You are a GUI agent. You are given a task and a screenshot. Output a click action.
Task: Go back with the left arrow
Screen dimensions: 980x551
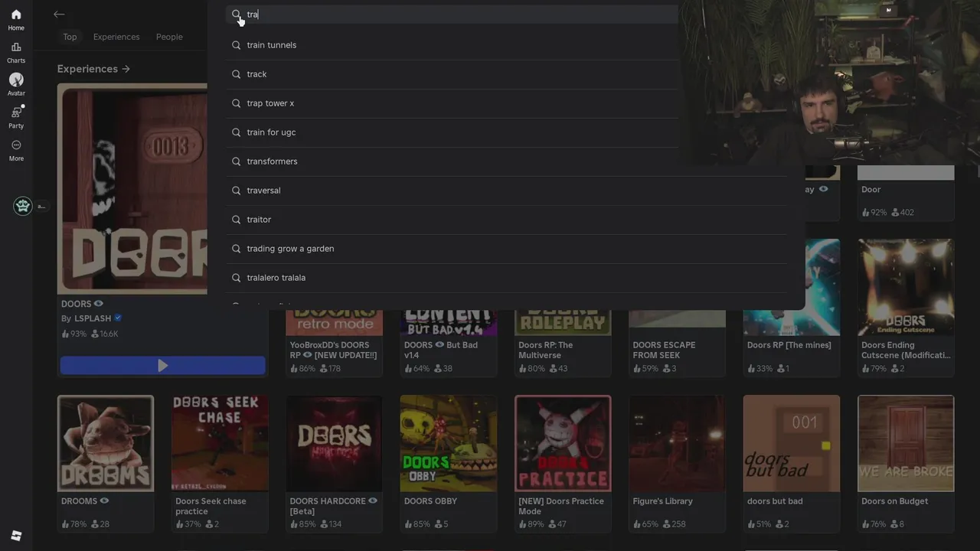click(59, 14)
